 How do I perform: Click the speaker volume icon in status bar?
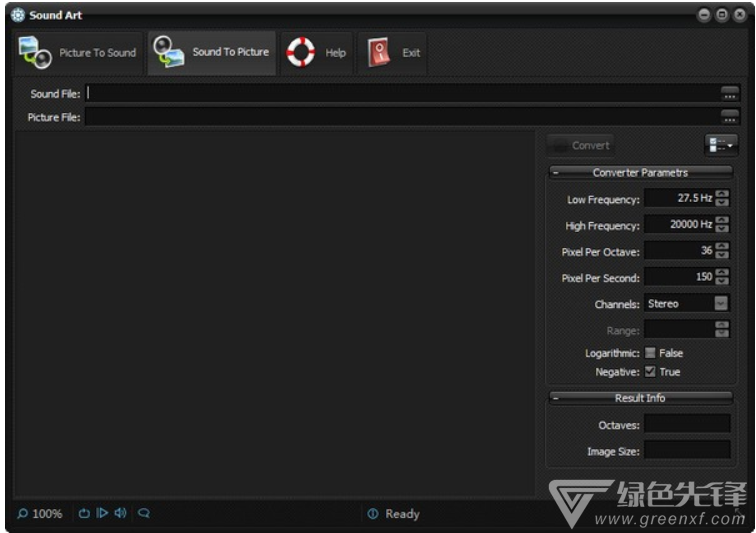pyautogui.click(x=121, y=513)
